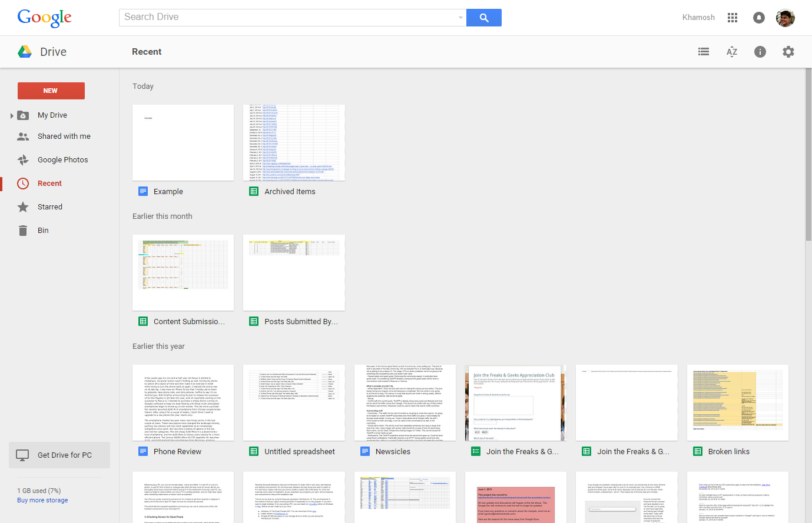This screenshot has height=523, width=812.
Task: Click the red NEW button
Action: click(x=51, y=91)
